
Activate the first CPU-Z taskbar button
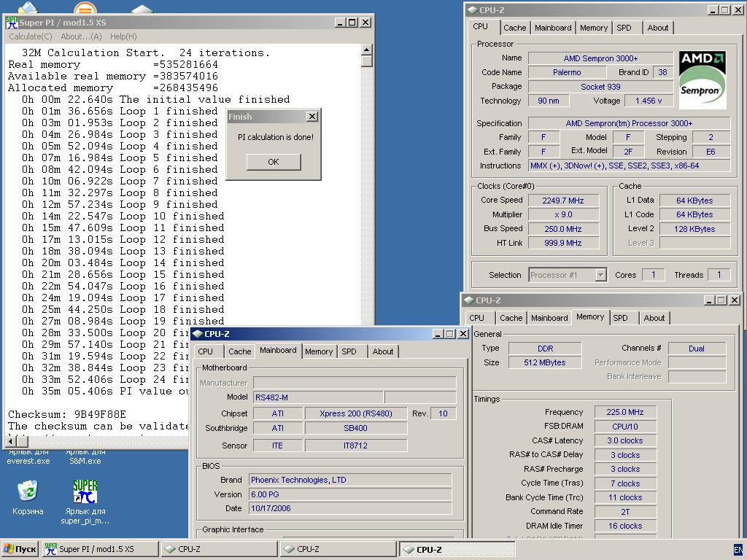220,549
